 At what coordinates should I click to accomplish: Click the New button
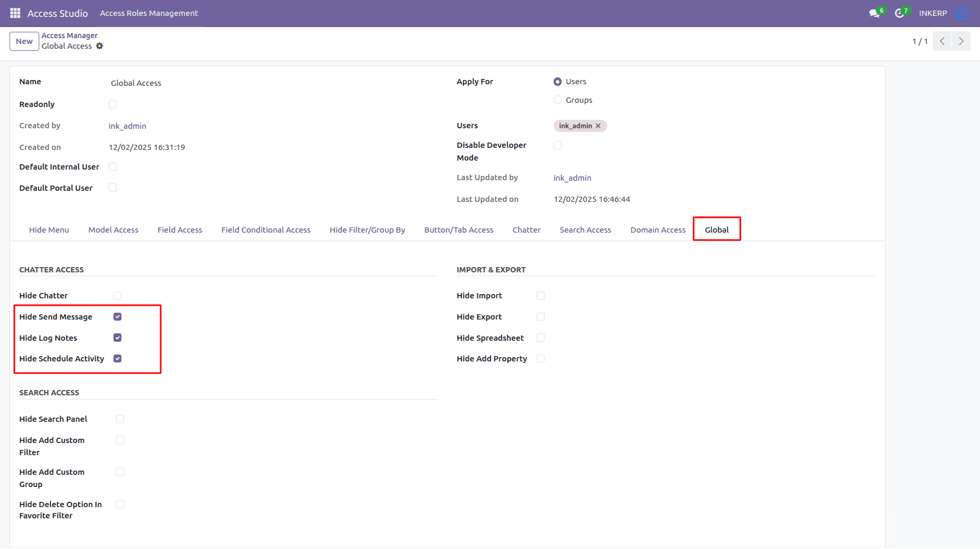click(24, 41)
